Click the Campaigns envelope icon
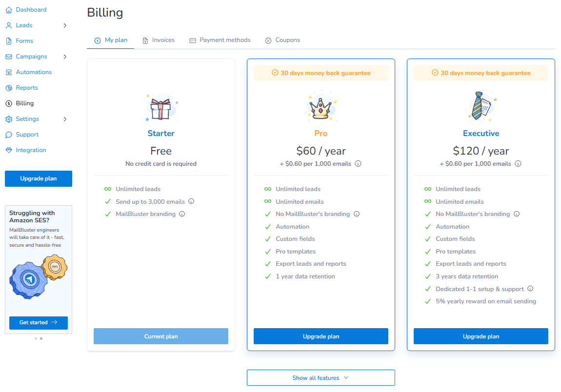This screenshot has width=561, height=392. [x=9, y=57]
